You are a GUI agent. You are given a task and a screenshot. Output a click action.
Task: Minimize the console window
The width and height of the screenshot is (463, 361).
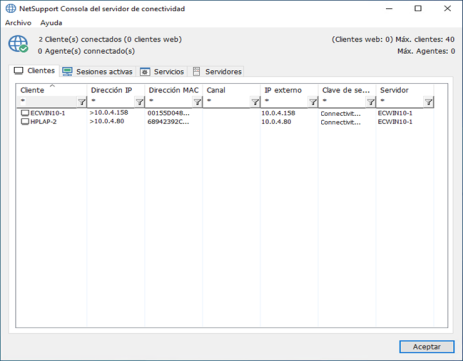point(389,9)
